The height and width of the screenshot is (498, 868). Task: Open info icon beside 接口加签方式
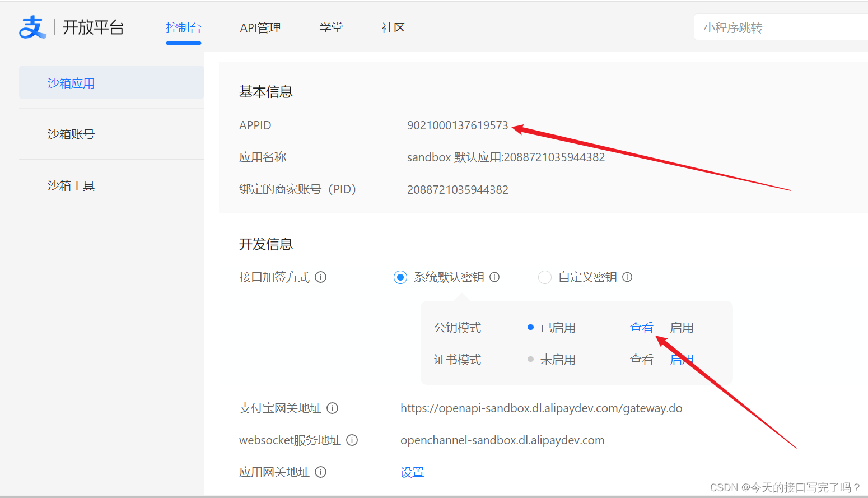321,277
